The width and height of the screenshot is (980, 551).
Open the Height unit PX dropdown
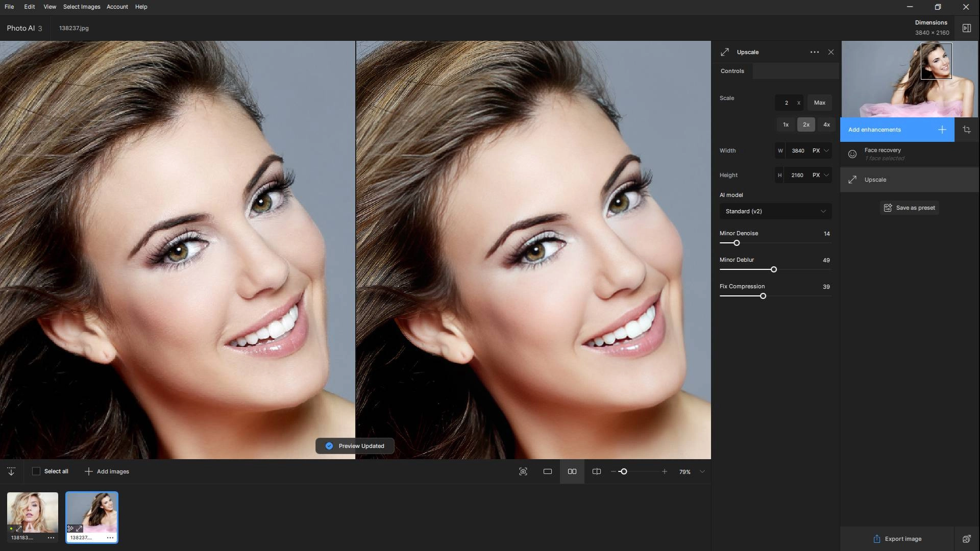821,175
